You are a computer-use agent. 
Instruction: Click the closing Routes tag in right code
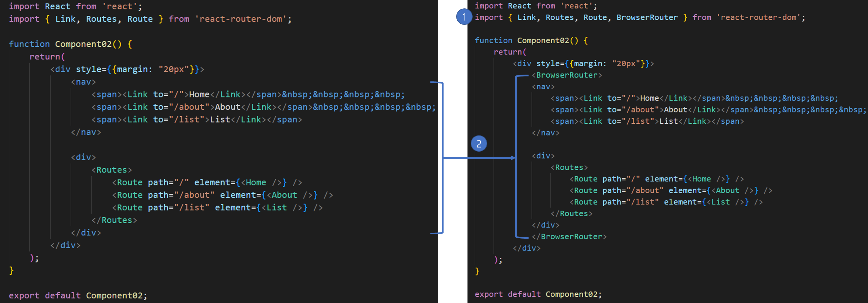[x=572, y=214]
